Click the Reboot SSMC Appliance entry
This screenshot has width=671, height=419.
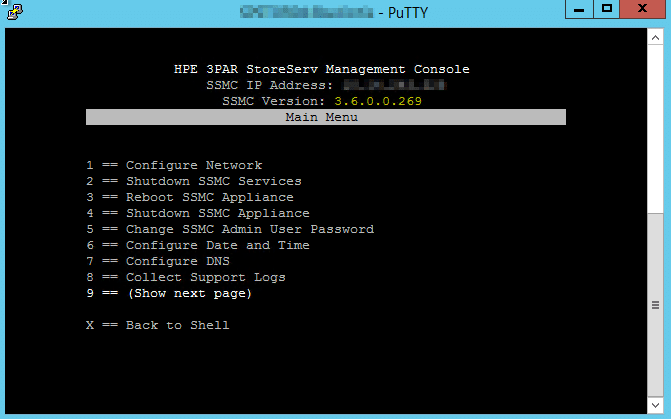click(x=190, y=197)
